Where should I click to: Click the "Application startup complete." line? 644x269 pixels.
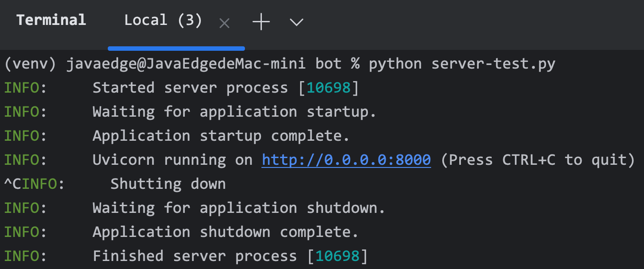[221, 136]
